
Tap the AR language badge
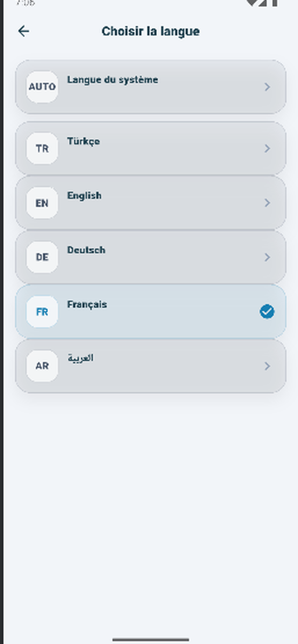pyautogui.click(x=42, y=366)
